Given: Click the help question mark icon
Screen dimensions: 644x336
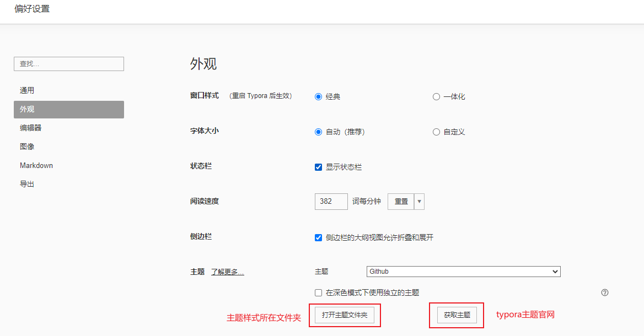Looking at the screenshot, I should pyautogui.click(x=605, y=292).
